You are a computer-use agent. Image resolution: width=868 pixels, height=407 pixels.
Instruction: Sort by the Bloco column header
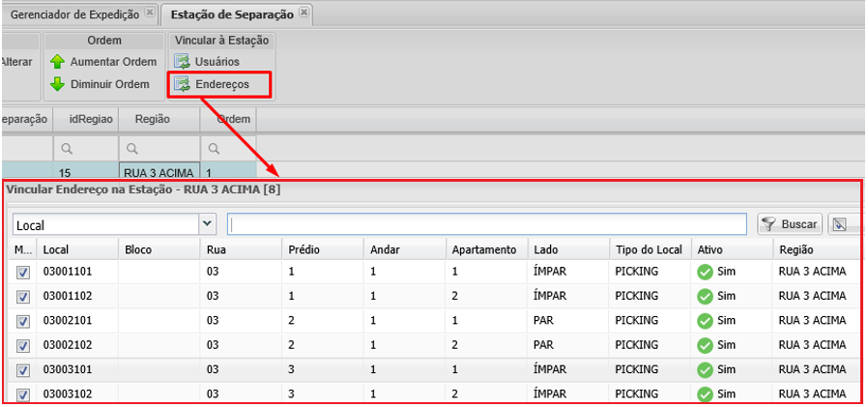point(159,249)
